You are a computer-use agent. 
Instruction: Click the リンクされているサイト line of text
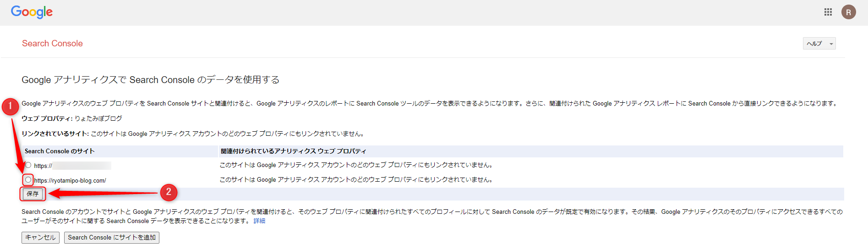point(194,134)
